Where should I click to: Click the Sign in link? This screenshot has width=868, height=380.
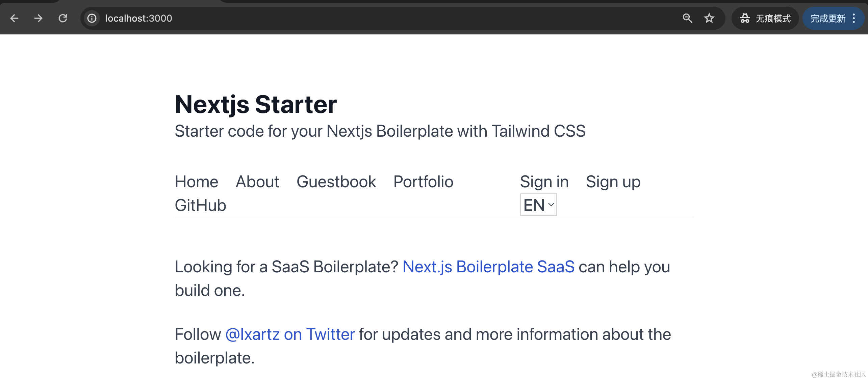[x=544, y=182]
